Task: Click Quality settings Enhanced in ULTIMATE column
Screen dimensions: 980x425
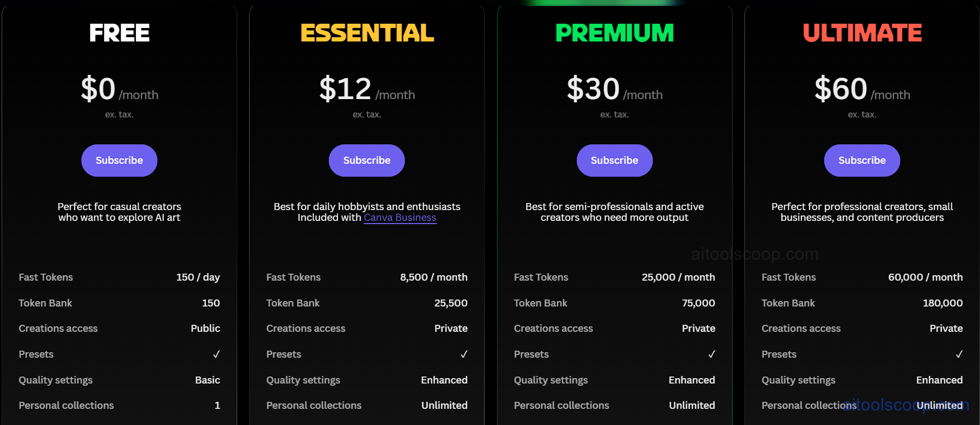Action: coord(940,380)
